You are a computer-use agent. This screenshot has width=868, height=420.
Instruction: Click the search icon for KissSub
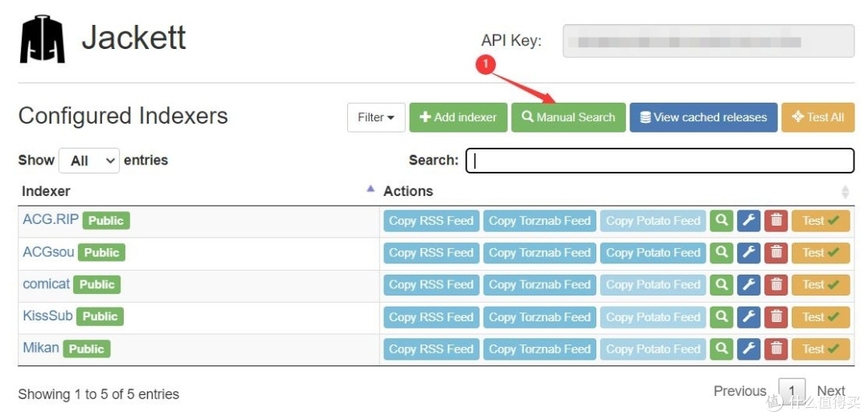(721, 317)
